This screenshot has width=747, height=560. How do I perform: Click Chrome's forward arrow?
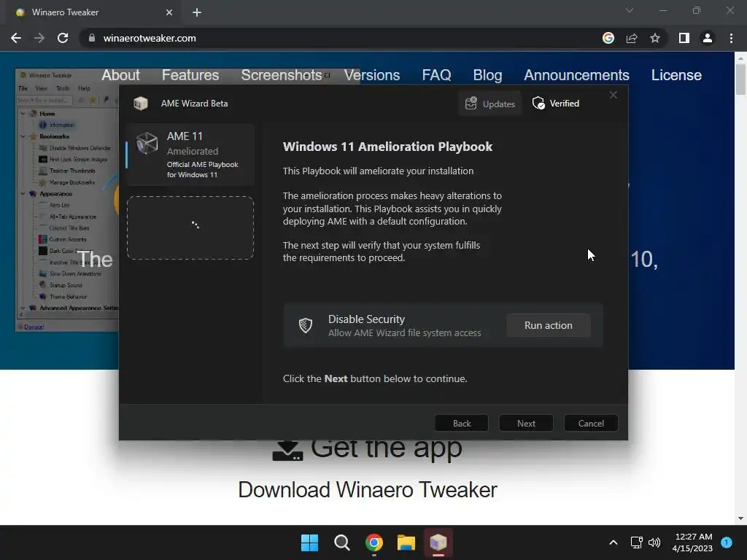(x=39, y=38)
